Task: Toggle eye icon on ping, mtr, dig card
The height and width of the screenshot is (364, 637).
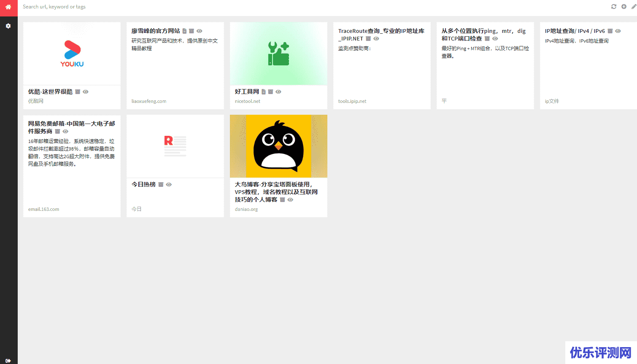Action: coord(495,38)
